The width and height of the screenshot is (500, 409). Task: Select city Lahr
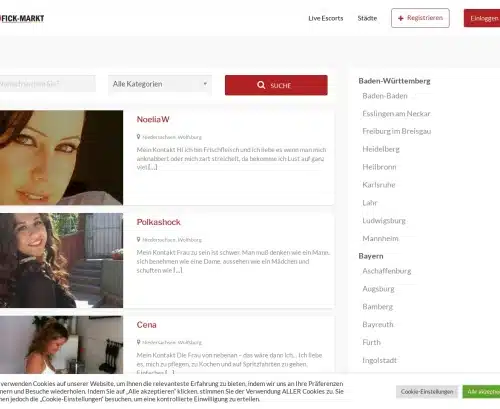click(x=370, y=203)
